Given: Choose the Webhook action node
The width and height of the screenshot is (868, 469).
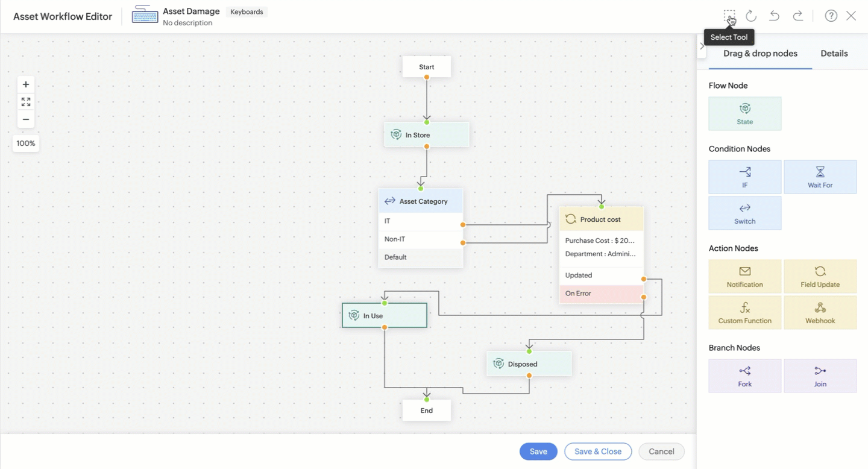Looking at the screenshot, I should click(x=820, y=312).
